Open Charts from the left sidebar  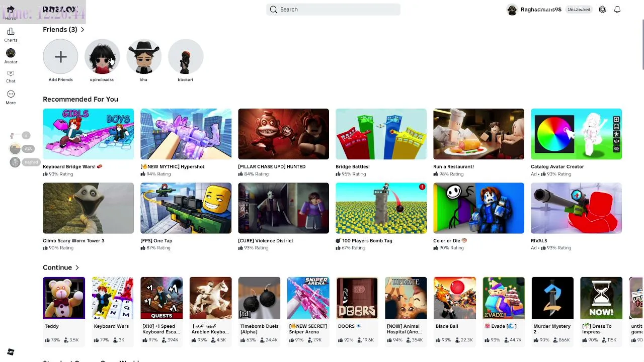[11, 35]
